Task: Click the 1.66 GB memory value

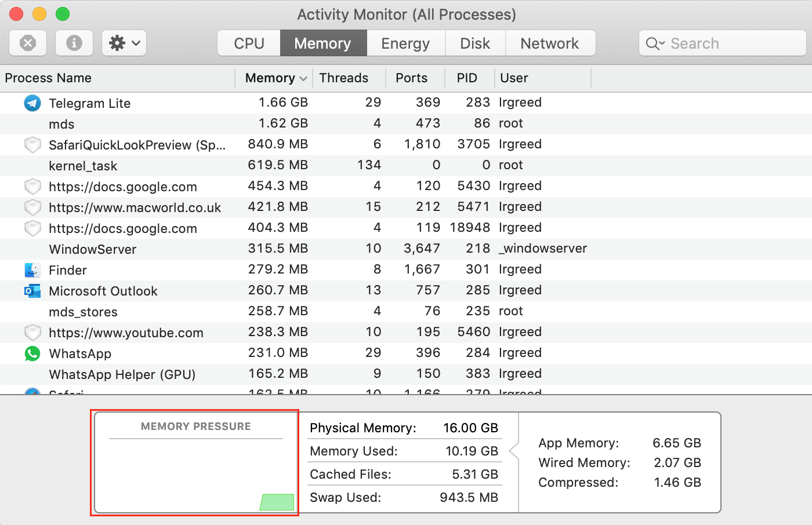Action: (283, 103)
